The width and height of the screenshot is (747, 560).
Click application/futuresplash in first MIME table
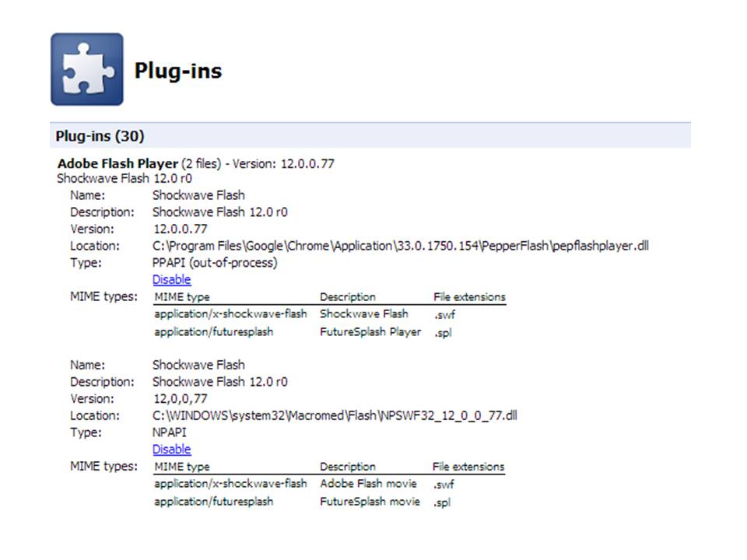[x=214, y=332]
